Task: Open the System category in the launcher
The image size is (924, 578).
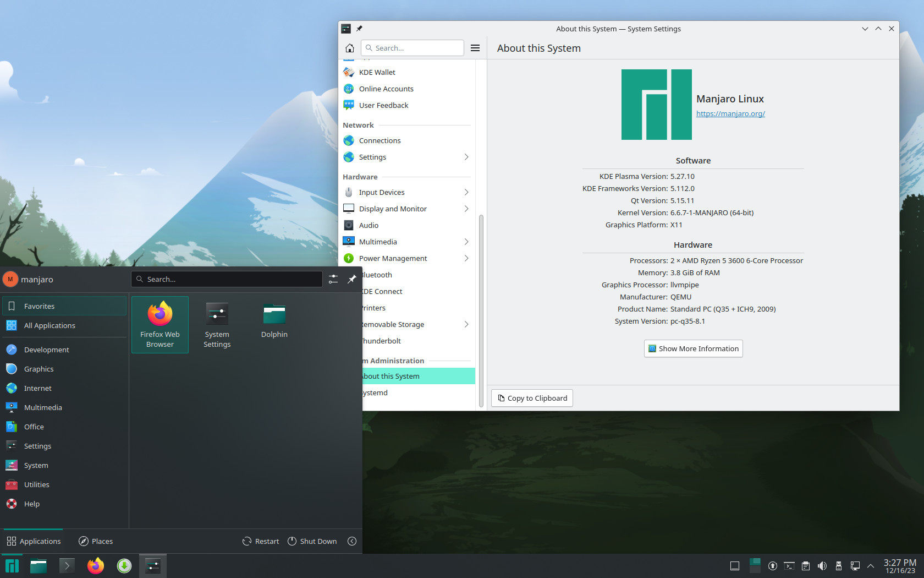Action: pyautogui.click(x=65, y=465)
